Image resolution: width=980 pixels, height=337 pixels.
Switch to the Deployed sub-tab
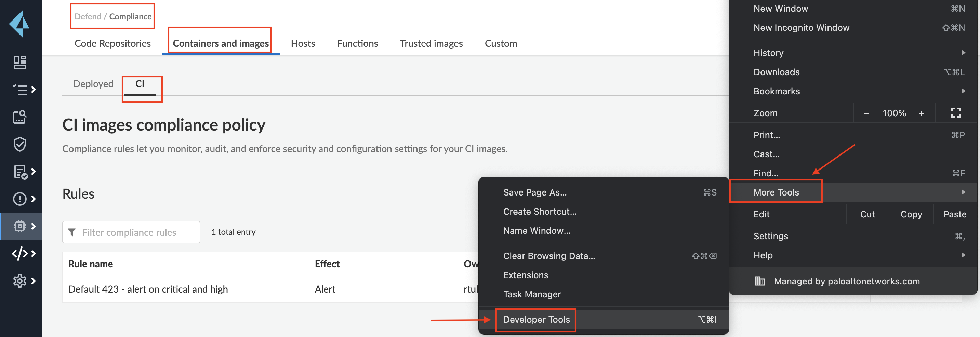(x=93, y=84)
